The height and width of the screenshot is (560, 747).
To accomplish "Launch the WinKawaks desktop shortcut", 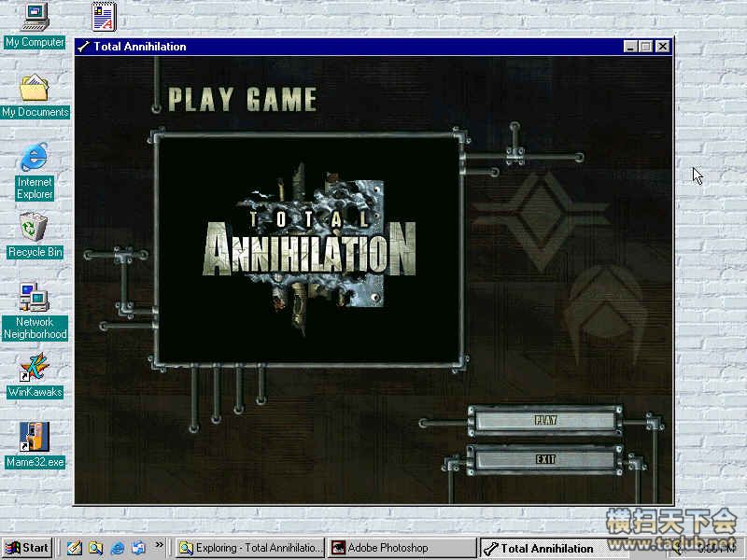I will pos(35,367).
